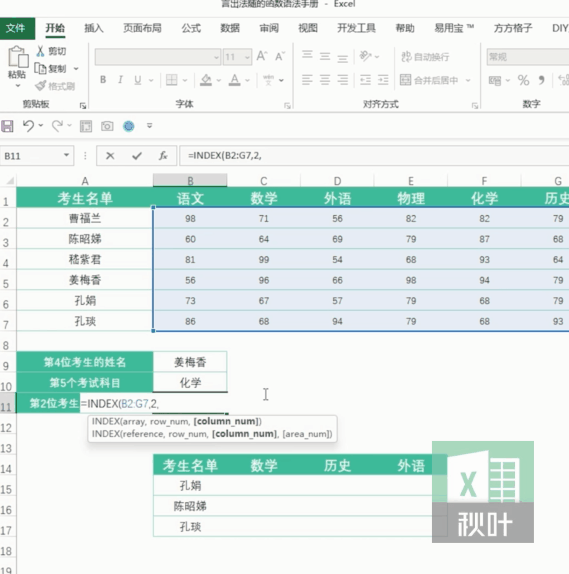Toggle Italic formatting
The width and height of the screenshot is (569, 574).
[120, 80]
